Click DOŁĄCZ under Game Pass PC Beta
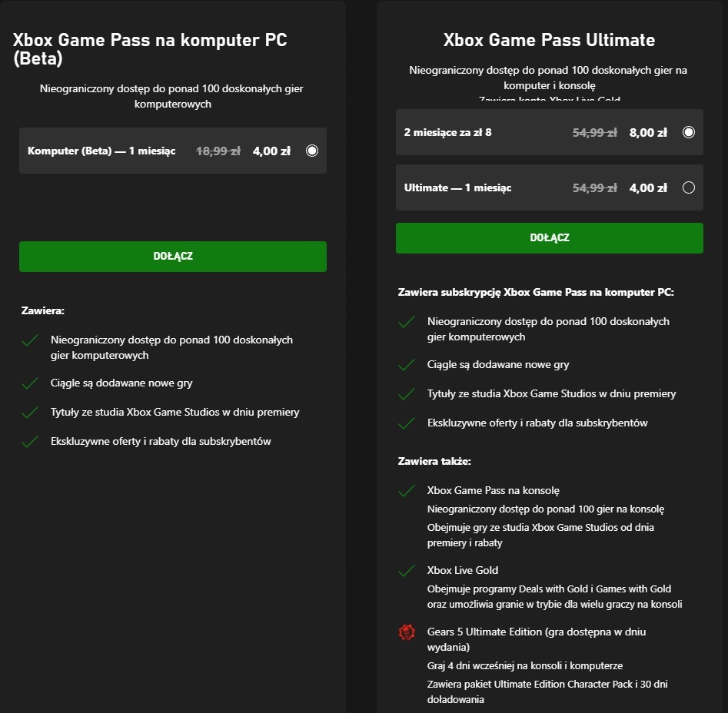This screenshot has height=713, width=728. 173,256
